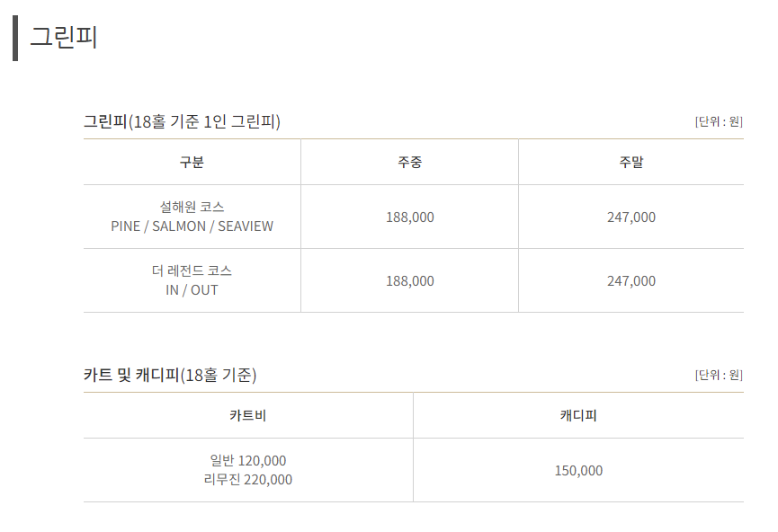Click the 주말 column header
Screen dimensions: 778x532
click(x=631, y=162)
